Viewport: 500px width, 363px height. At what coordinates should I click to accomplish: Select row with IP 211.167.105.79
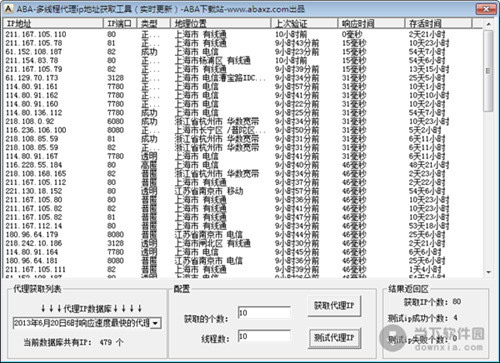tap(243, 69)
